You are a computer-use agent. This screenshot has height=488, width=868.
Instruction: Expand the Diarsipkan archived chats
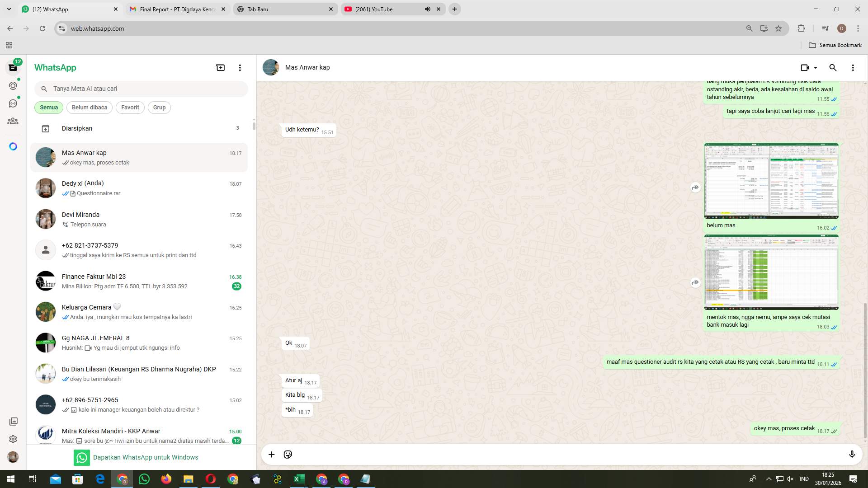(77, 128)
